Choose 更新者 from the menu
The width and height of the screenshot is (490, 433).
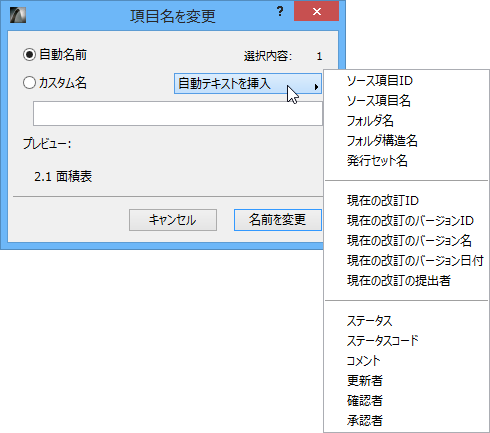[x=406, y=381]
